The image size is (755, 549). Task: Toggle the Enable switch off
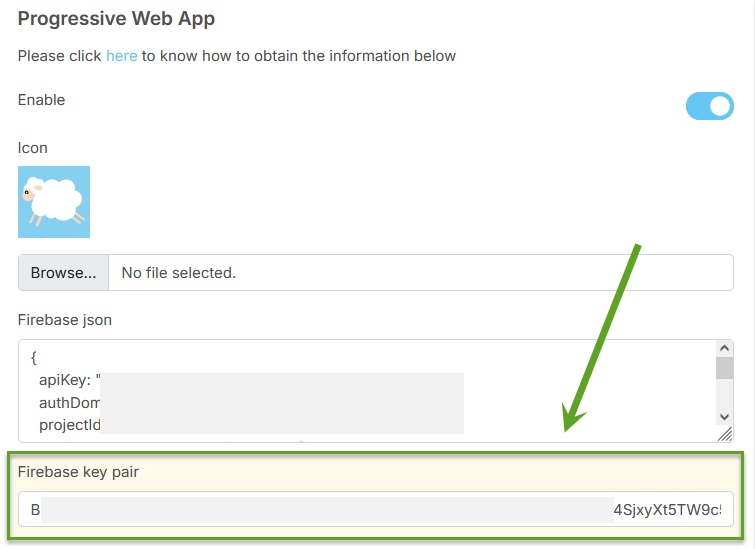click(x=709, y=106)
